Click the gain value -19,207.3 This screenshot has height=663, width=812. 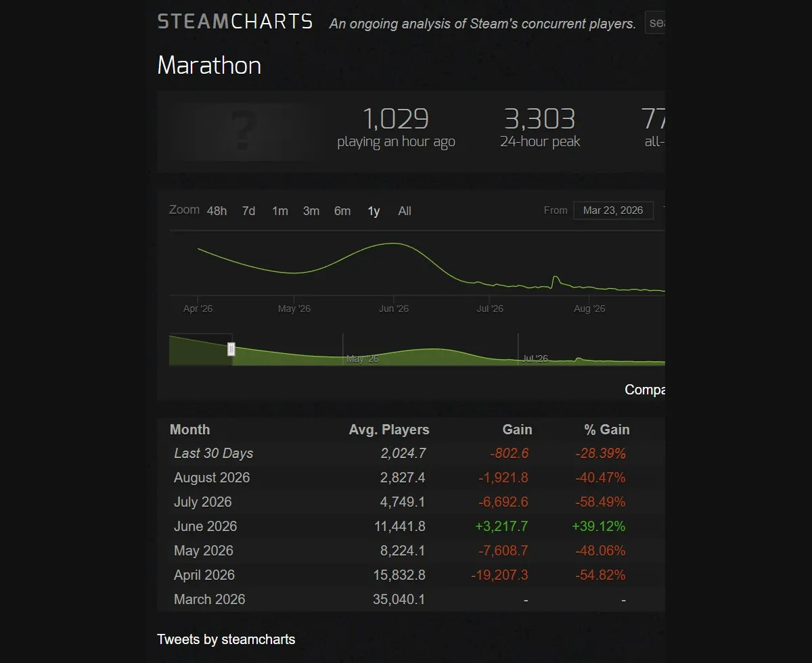499,575
